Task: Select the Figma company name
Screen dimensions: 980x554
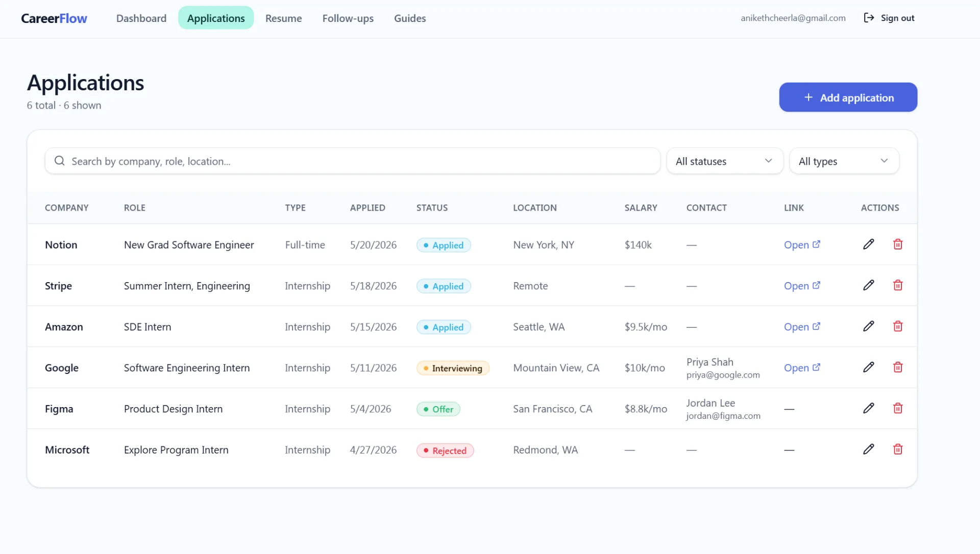Action: click(x=59, y=409)
